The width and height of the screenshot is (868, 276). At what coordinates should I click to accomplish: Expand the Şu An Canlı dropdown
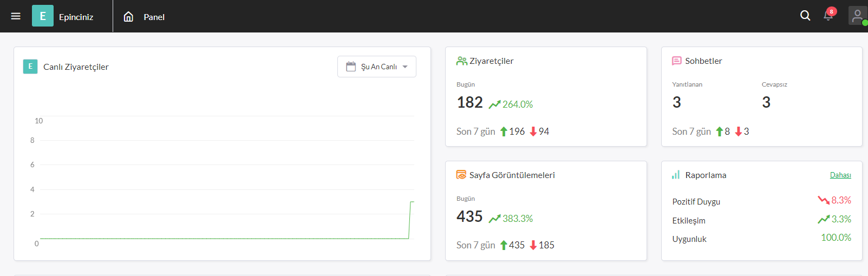pos(377,67)
